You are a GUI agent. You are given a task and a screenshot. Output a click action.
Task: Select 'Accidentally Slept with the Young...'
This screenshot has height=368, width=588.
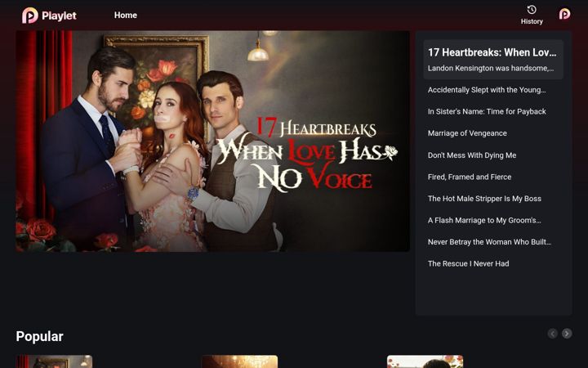(487, 90)
